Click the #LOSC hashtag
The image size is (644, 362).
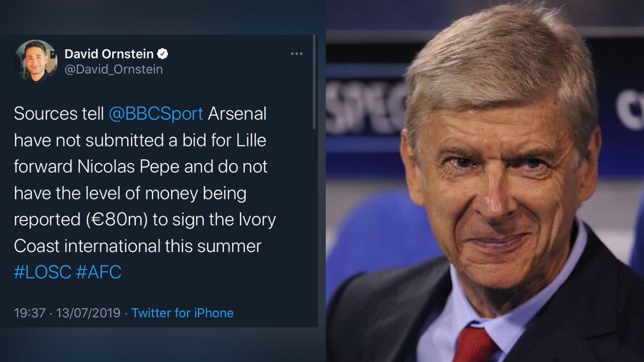42,272
